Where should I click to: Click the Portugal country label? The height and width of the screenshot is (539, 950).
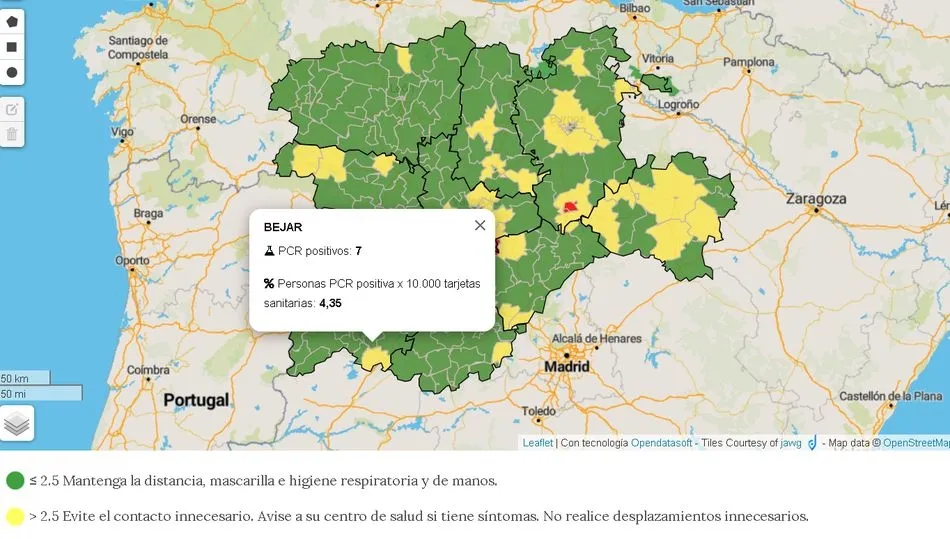click(196, 400)
